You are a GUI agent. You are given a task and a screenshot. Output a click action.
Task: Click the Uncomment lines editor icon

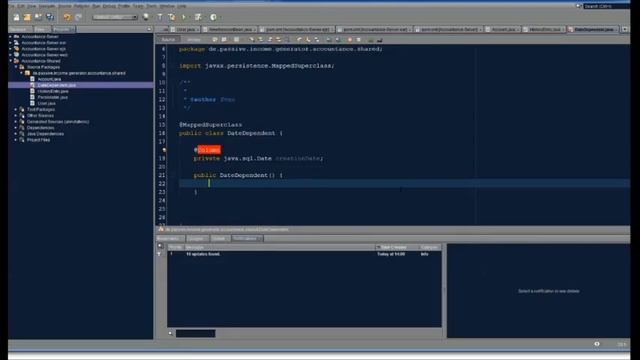tap(380, 40)
